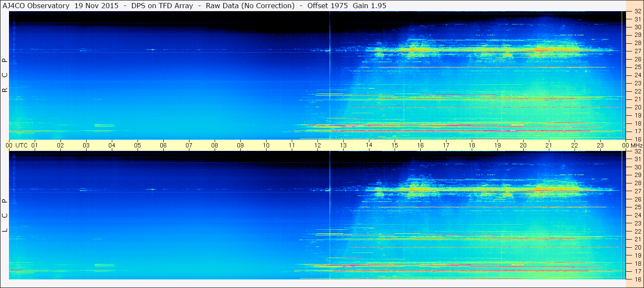Screen dimensions: 644x288
Task: Select hour 02 on the time axis
Action: coord(60,145)
